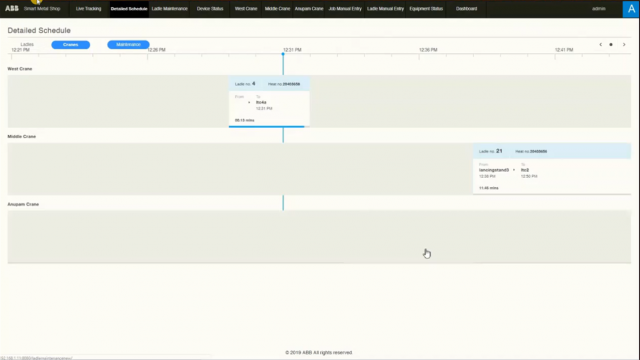Advance timeline with the next arrow
This screenshot has height=360, width=640.
coord(624,44)
